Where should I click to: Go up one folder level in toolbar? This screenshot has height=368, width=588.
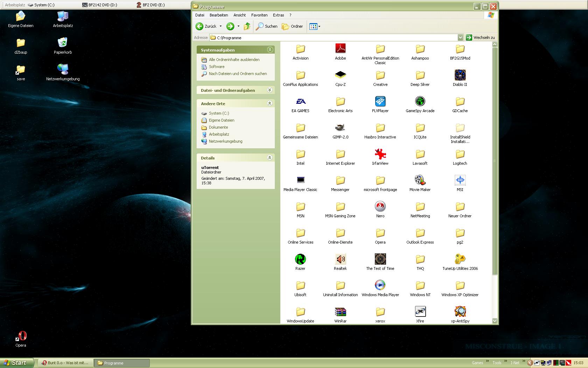tap(247, 26)
